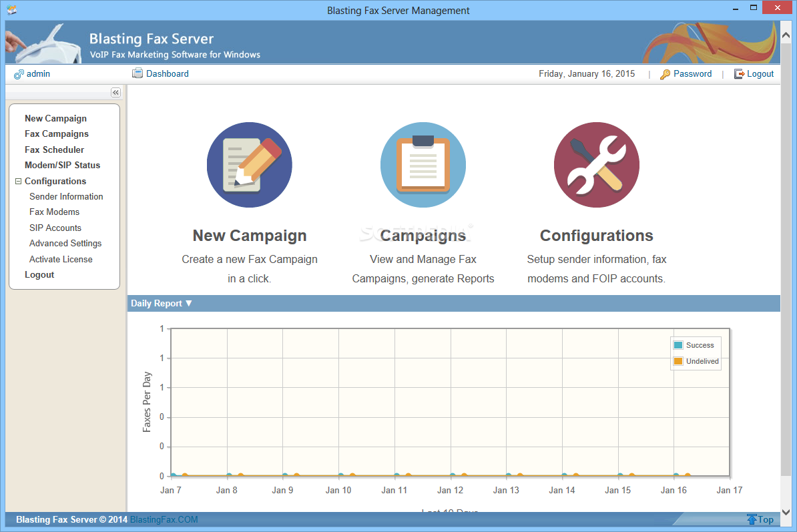Click the date text Friday, January 16, 2015
Viewport: 797px width, 532px height.
click(x=587, y=73)
